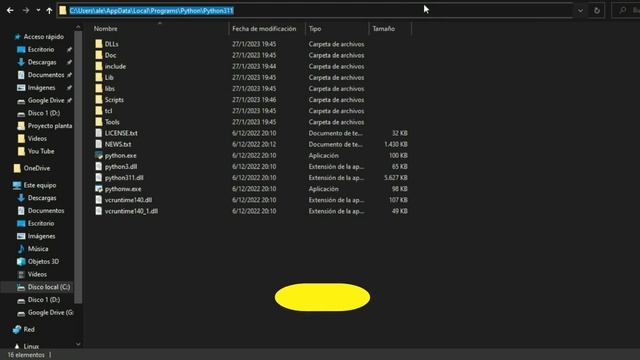Image resolution: width=640 pixels, height=360 pixels.
Task: Select the Tools folder icon
Action: click(x=99, y=122)
